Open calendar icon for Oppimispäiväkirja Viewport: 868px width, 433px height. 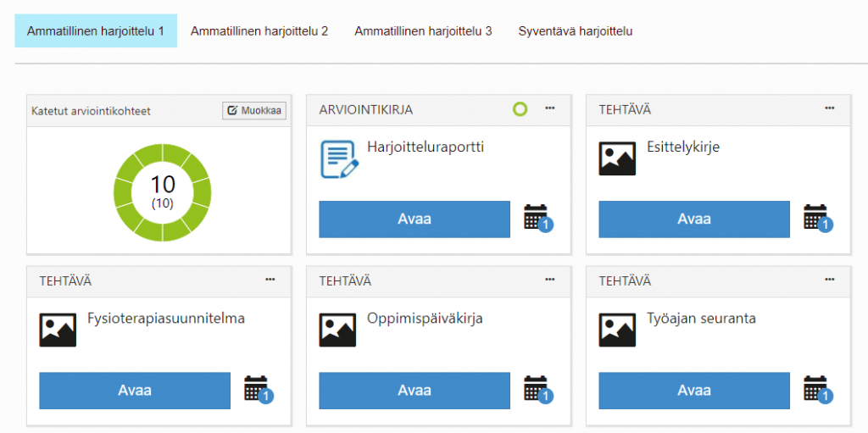[537, 389]
